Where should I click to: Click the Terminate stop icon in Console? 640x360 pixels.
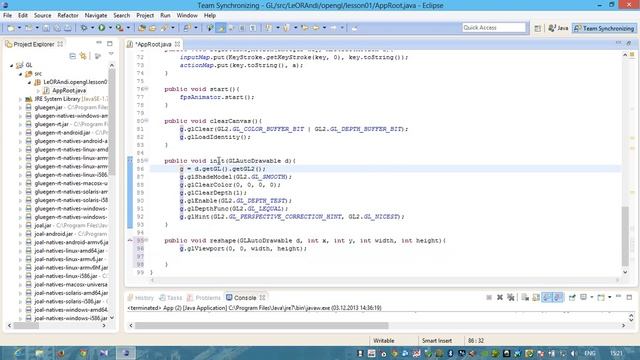489,298
